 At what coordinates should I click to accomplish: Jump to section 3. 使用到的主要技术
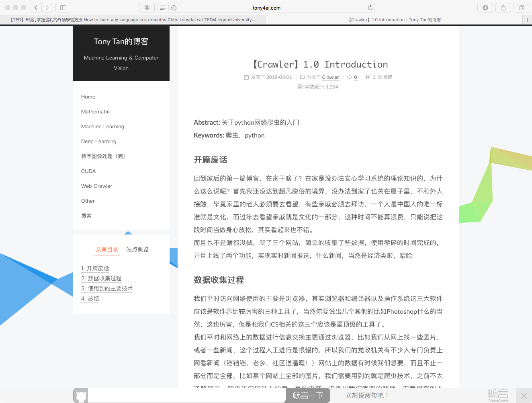pyautogui.click(x=107, y=288)
